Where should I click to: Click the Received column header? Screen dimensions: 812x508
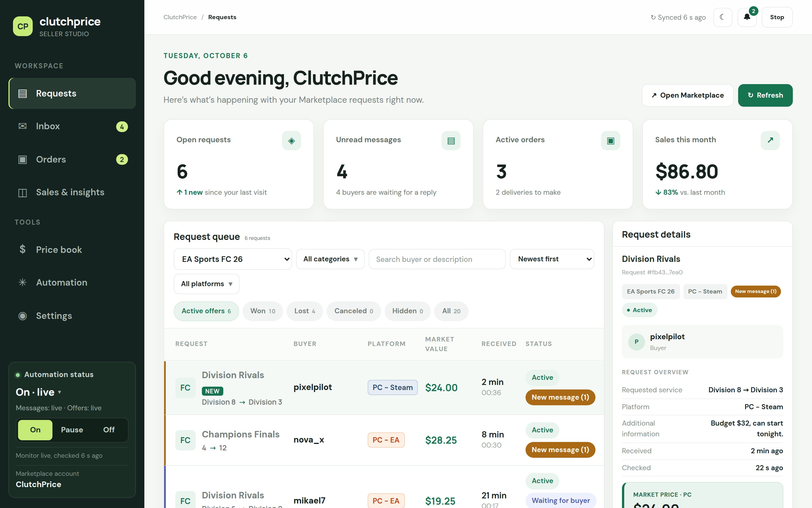click(x=498, y=344)
